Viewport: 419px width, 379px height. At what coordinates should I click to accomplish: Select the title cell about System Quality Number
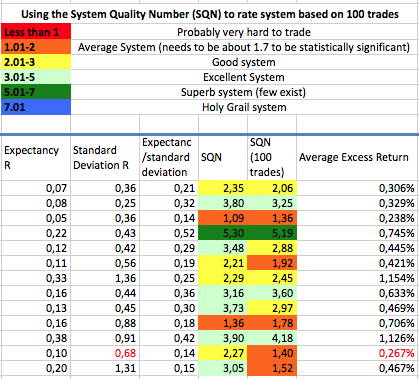point(210,14)
